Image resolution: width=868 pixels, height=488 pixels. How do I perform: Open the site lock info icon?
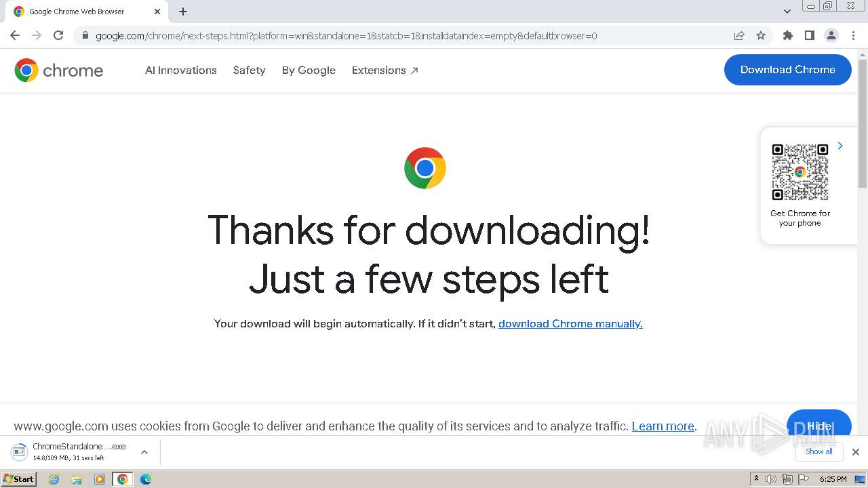coord(85,36)
